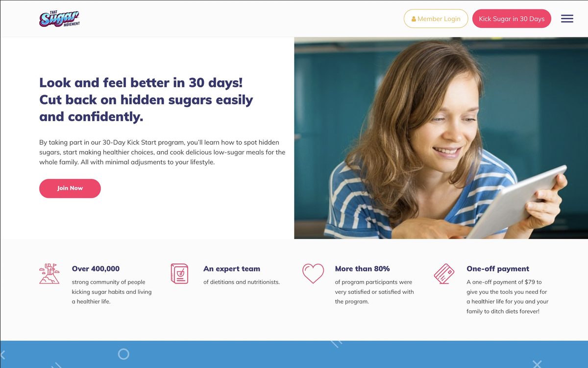Select the One-off payment heading
This screenshot has width=588, height=368.
(498, 268)
